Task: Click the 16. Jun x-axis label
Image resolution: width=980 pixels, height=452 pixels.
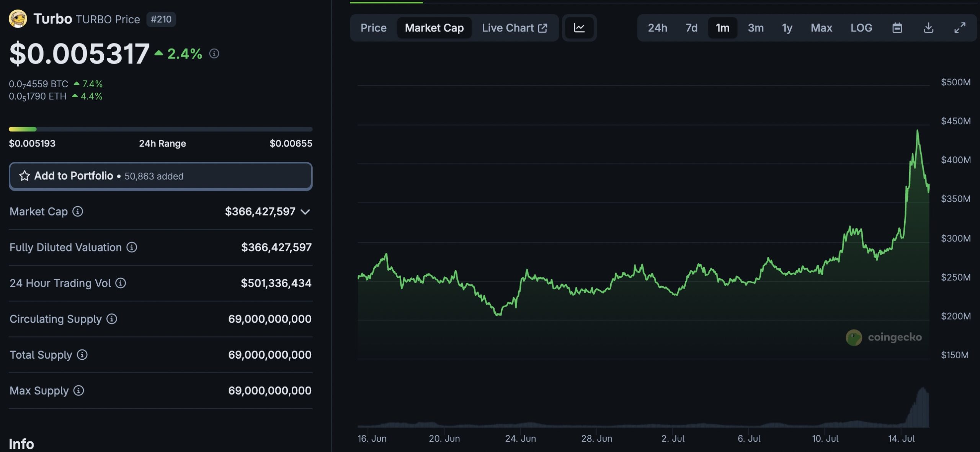Action: (x=372, y=439)
